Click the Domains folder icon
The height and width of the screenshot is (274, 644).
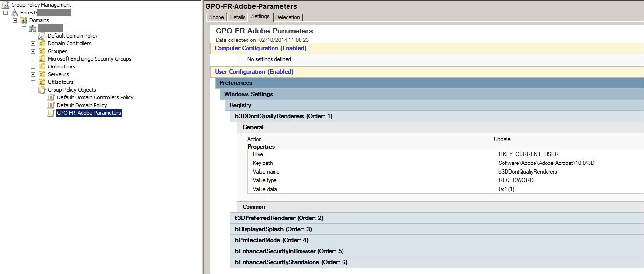(24, 20)
